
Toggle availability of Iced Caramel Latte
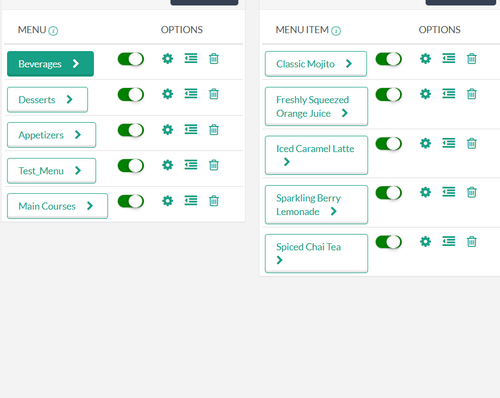click(389, 144)
